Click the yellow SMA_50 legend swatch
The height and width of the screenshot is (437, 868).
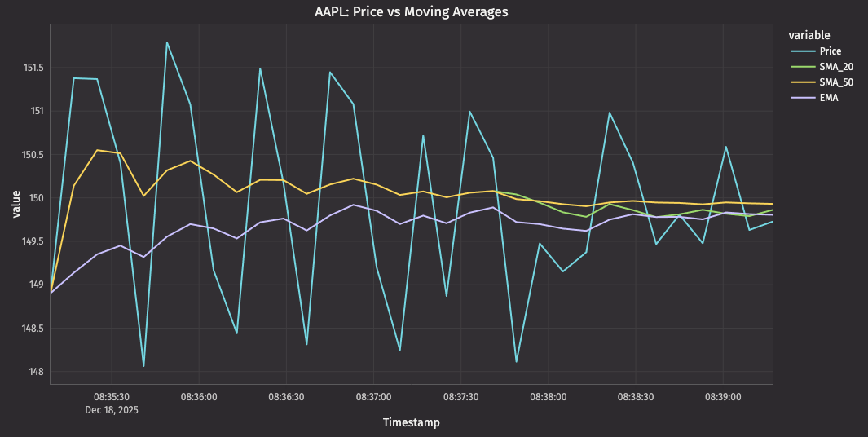coord(802,82)
